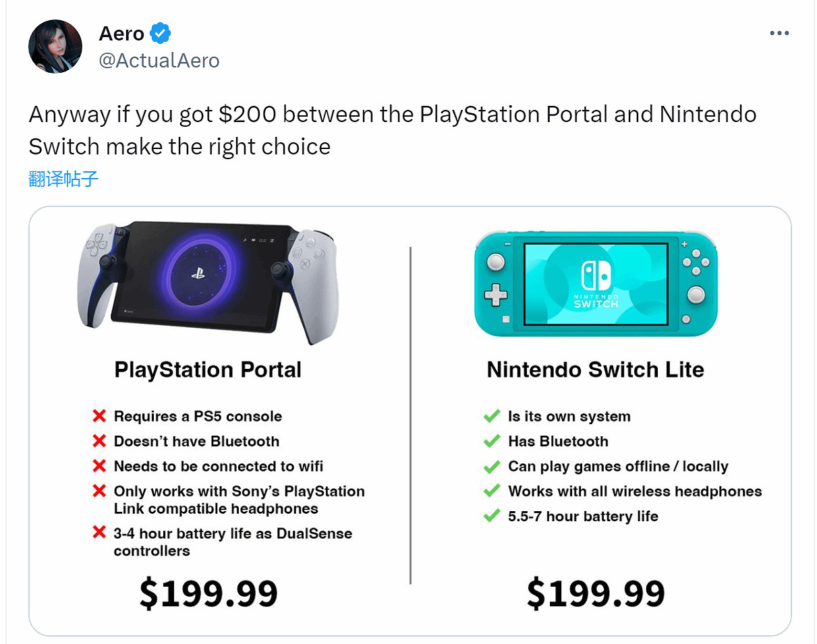817x644 pixels.
Task: Click the green check beside 'Works with all wireless headphones'
Action: click(x=492, y=491)
